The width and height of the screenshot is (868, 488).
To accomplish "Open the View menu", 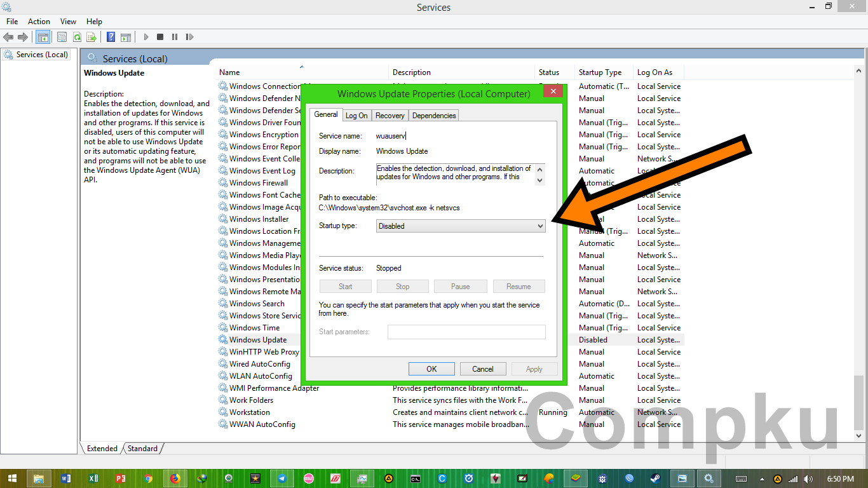I will point(68,21).
